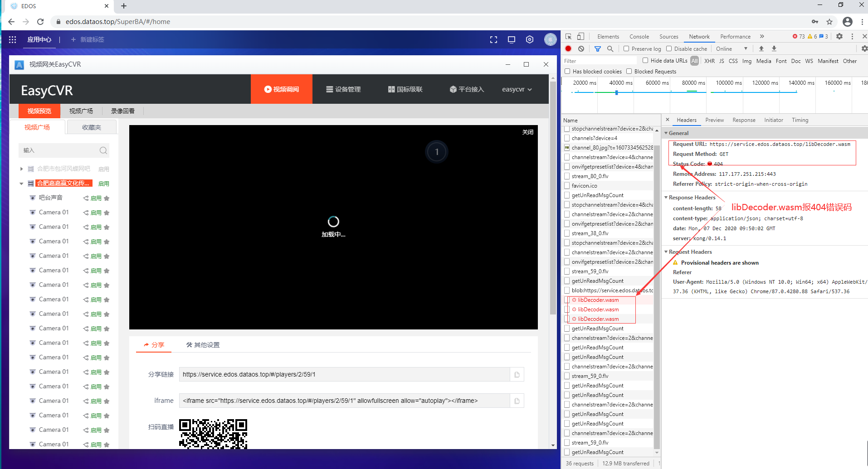Click the 视频广场 sub-navigation link

click(x=81, y=111)
